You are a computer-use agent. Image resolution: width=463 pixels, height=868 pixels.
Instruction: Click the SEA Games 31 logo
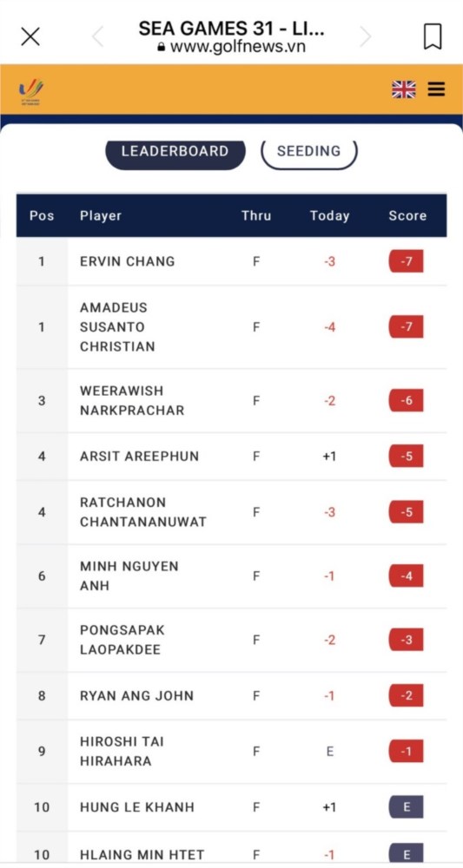(31, 91)
